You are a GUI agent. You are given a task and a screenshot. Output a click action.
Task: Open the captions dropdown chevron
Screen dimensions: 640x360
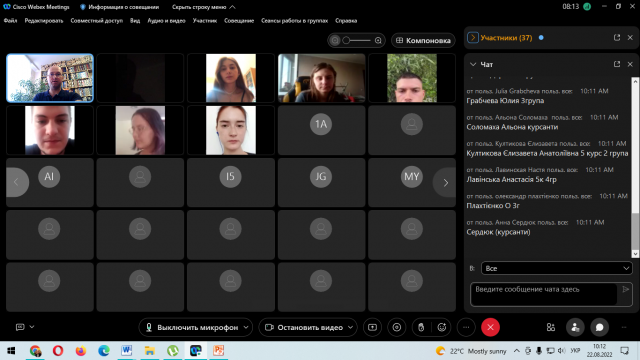32,327
